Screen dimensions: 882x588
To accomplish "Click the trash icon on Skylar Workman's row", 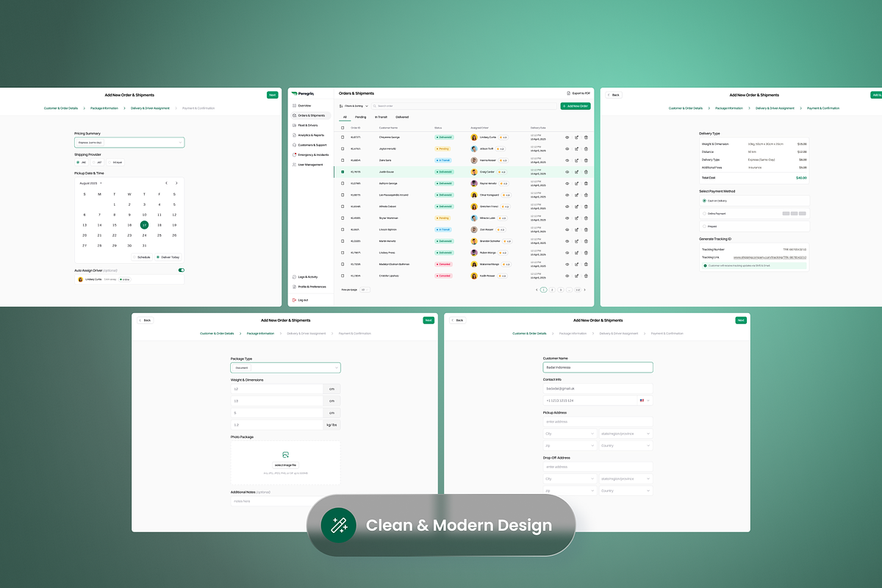I will tap(586, 218).
